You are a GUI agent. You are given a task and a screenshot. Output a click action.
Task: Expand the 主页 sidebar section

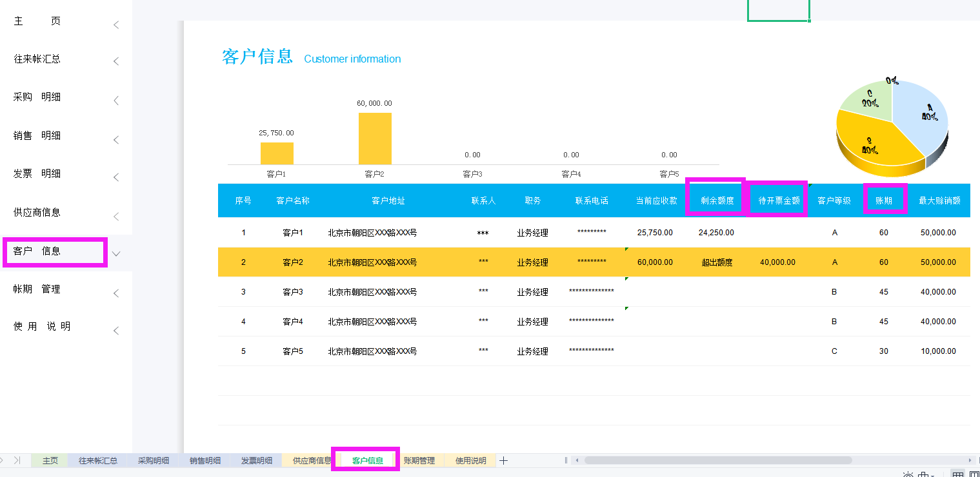tap(115, 24)
